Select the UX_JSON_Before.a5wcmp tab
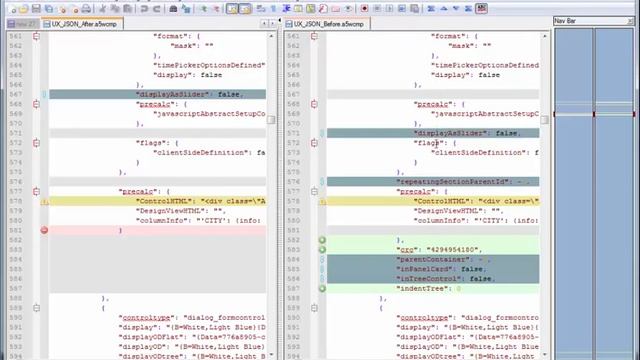The width and height of the screenshot is (640, 360). [x=328, y=24]
